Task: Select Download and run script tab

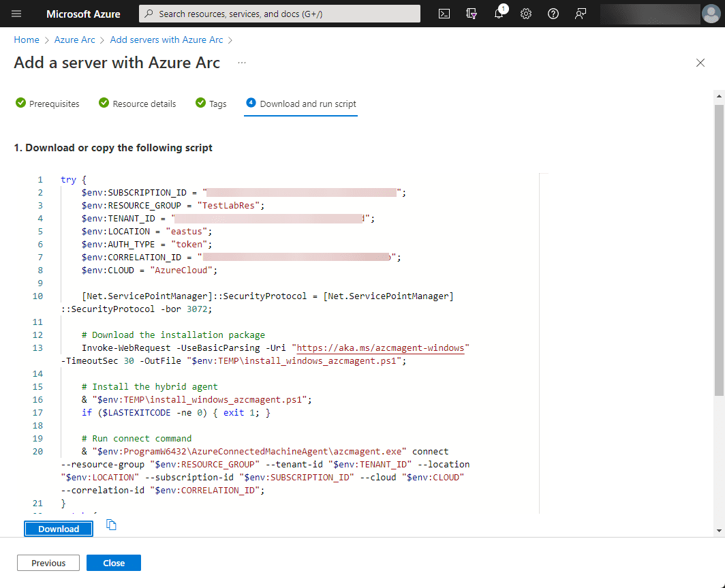Action: click(301, 104)
